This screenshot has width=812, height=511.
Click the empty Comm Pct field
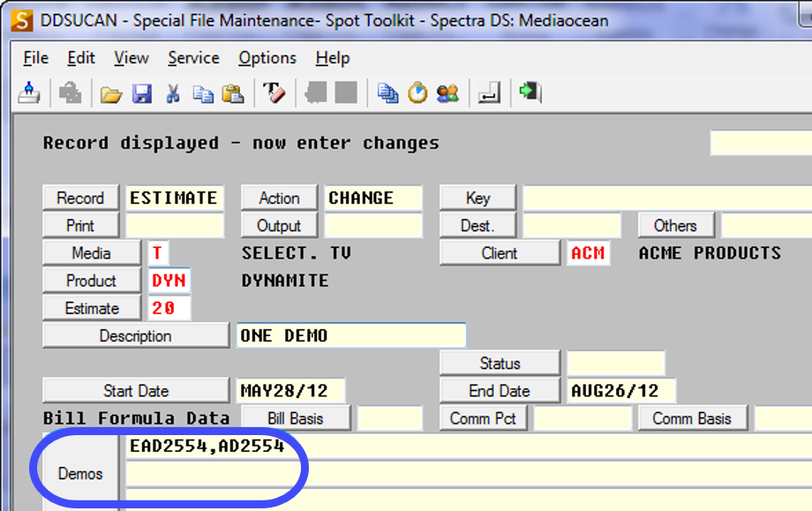(x=583, y=417)
